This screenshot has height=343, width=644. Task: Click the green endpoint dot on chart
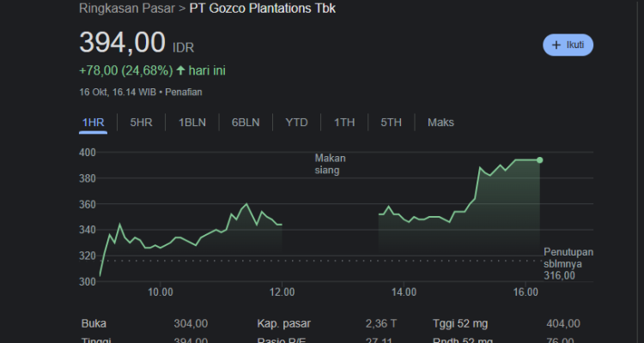(x=539, y=160)
